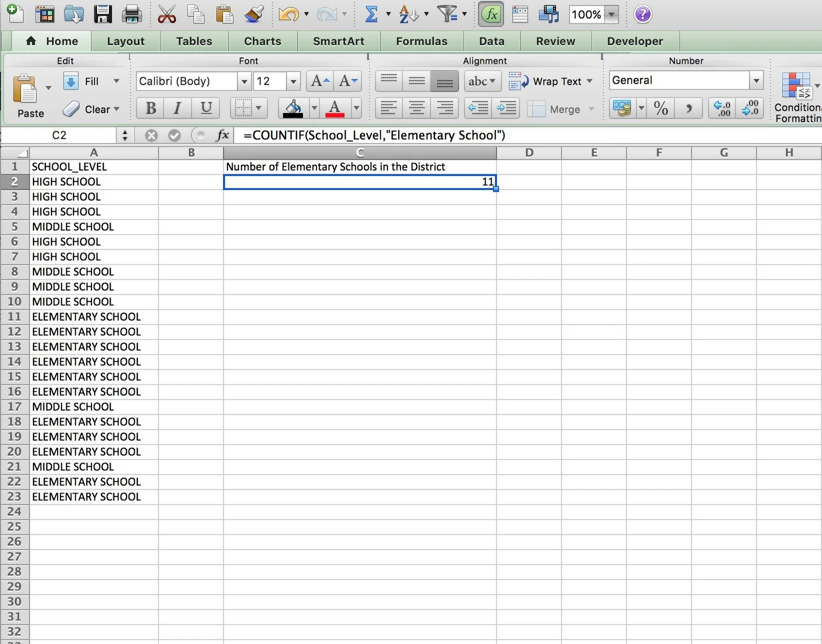Screen dimensions: 822x644
Task: Switch to the Formulas ribbon tab
Action: tap(421, 41)
